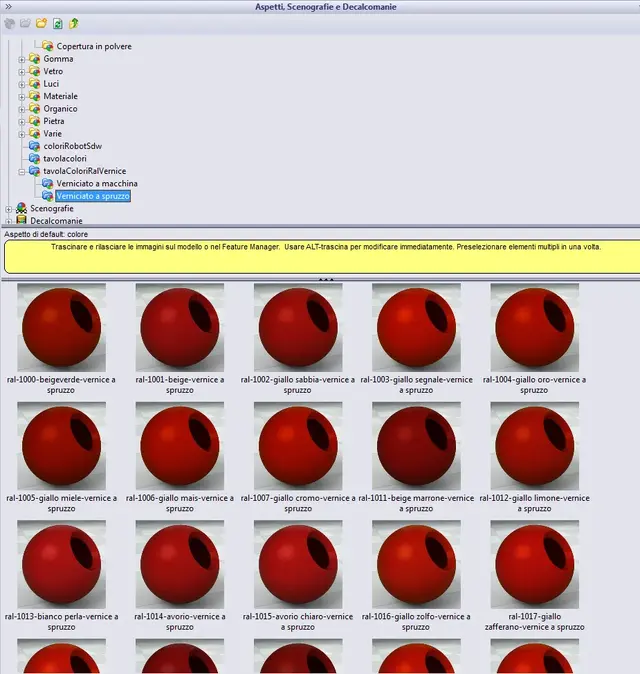The height and width of the screenshot is (674, 640).
Task: Expand the Gomma folder
Action: [x=21, y=60]
